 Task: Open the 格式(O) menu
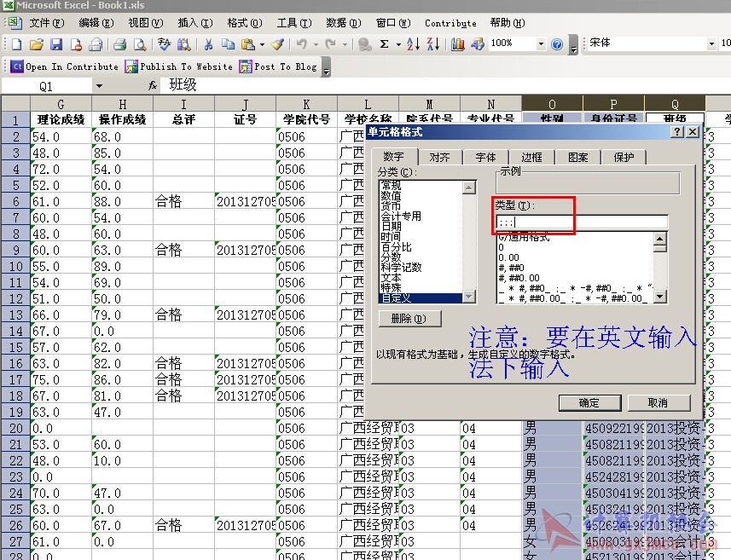pos(244,23)
